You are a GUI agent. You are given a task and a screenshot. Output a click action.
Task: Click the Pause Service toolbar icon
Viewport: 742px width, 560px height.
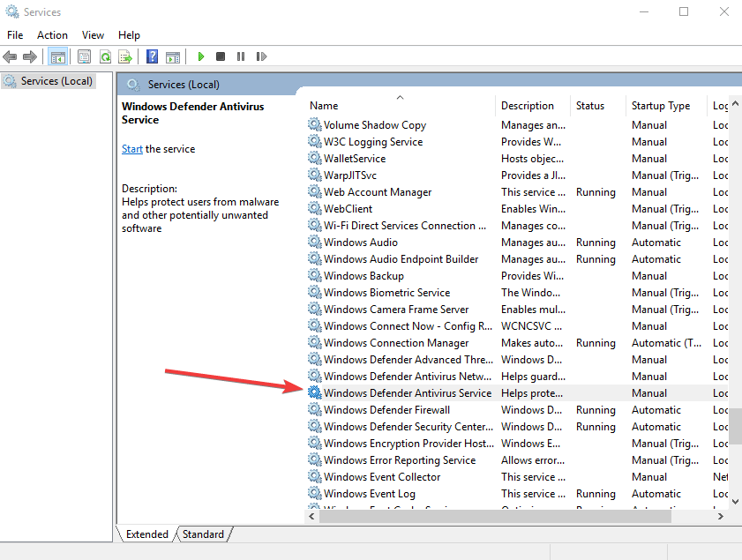(241, 56)
